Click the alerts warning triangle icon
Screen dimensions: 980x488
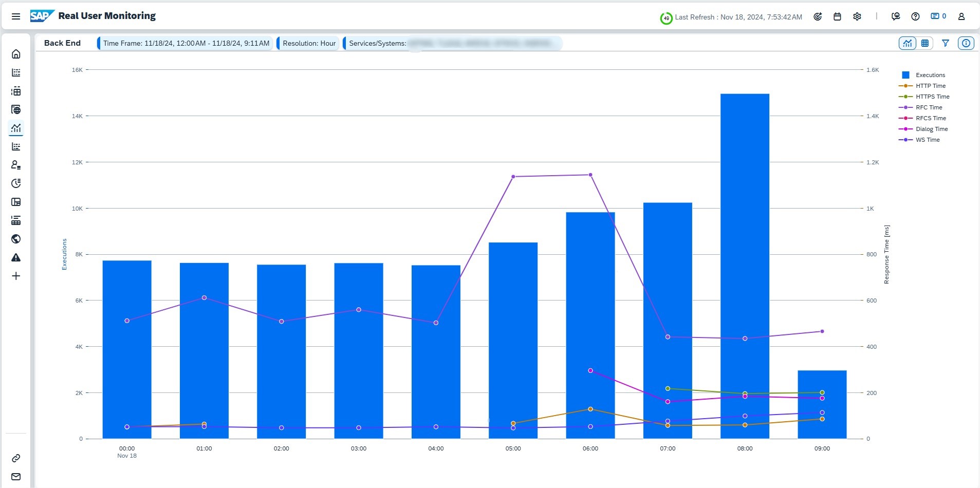click(x=16, y=257)
